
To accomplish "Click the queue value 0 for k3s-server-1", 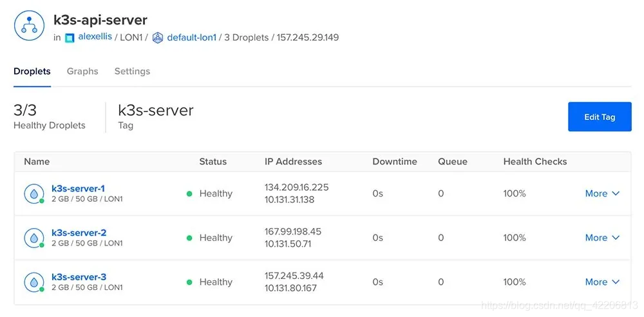I will pos(440,194).
